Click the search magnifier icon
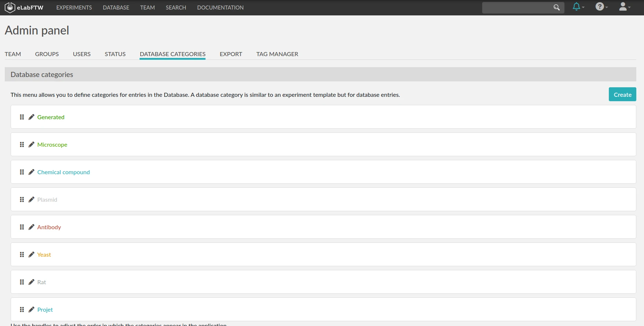Image resolution: width=644 pixels, height=326 pixels. tap(556, 7)
